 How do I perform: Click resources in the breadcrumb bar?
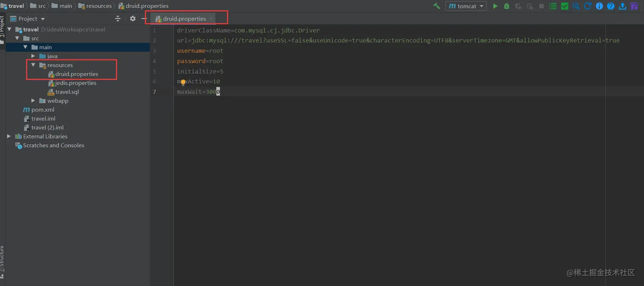(95, 6)
